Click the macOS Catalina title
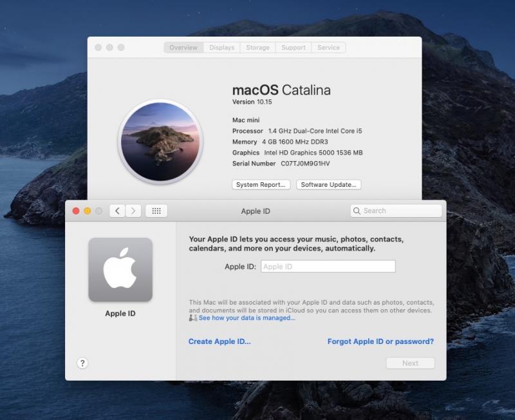The image size is (515, 420). [x=281, y=90]
